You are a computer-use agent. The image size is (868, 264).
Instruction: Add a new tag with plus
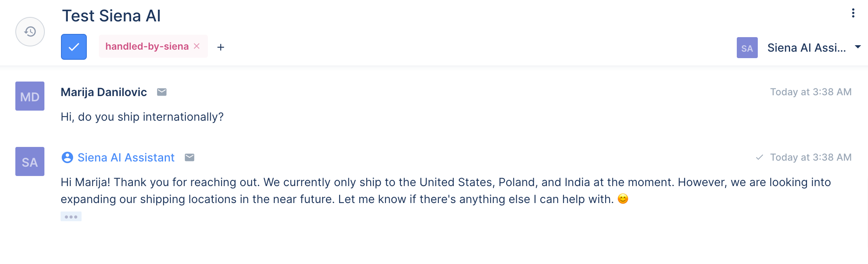(x=220, y=47)
